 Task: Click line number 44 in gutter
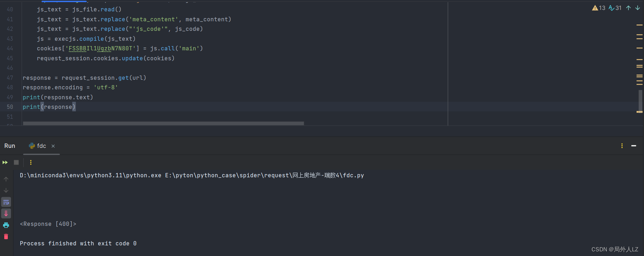tap(10, 49)
